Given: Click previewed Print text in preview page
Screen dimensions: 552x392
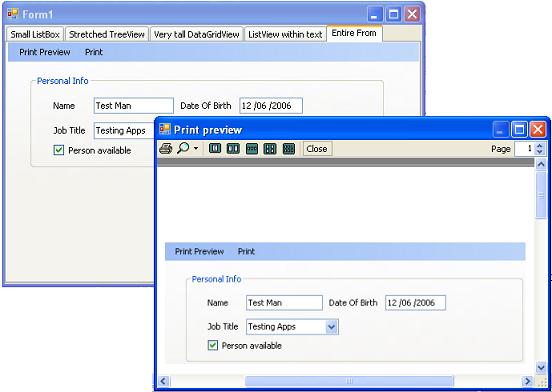Looking at the screenshot, I should (x=246, y=252).
